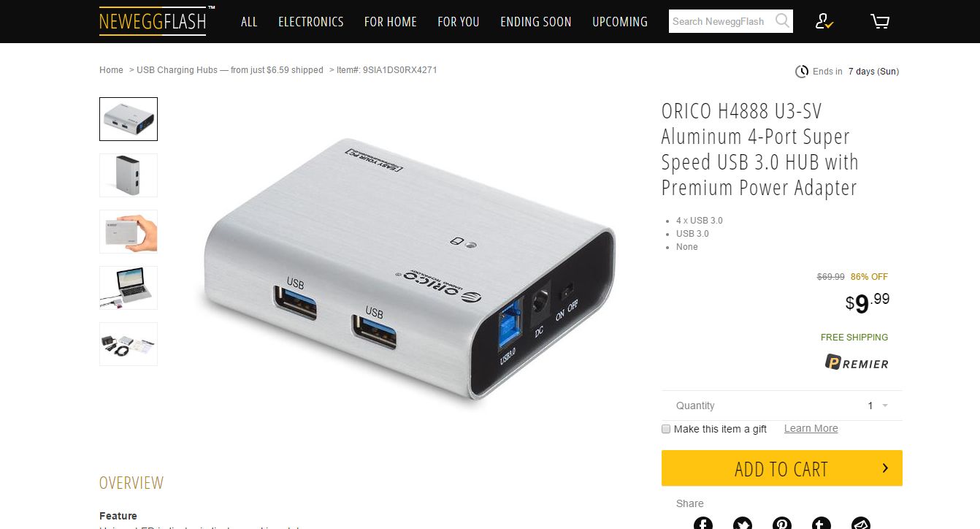Add the ORICO hub to cart
The width and height of the screenshot is (980, 529).
click(x=782, y=468)
